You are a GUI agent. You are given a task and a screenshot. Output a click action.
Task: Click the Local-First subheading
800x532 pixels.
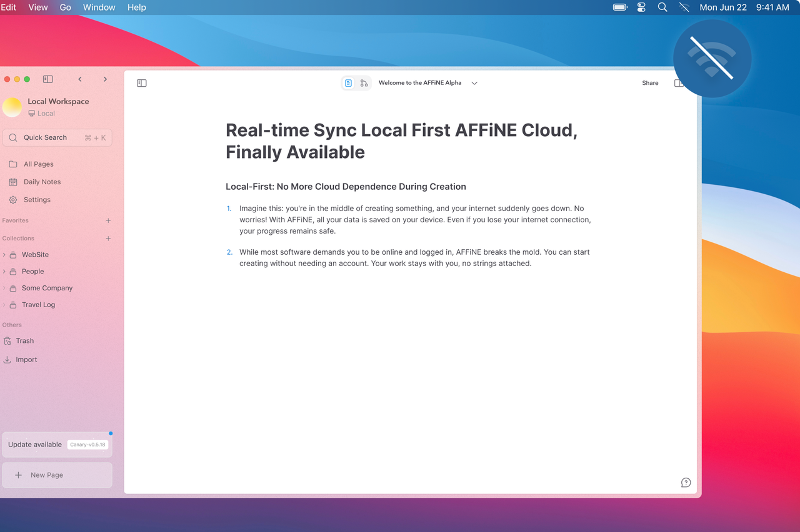pyautogui.click(x=346, y=187)
